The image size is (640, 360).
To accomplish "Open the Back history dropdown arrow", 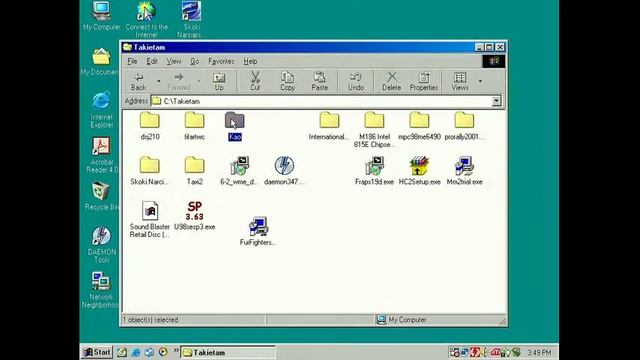I will click(x=158, y=81).
